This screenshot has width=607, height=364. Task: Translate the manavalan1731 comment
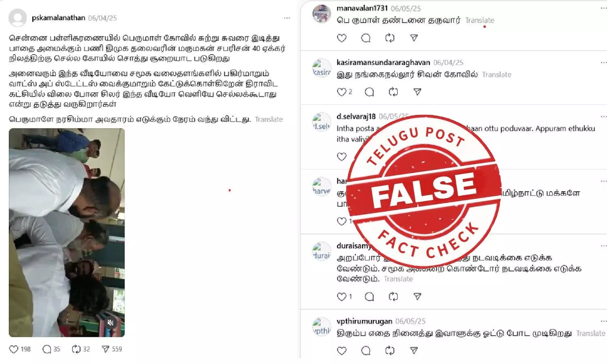pos(480,20)
